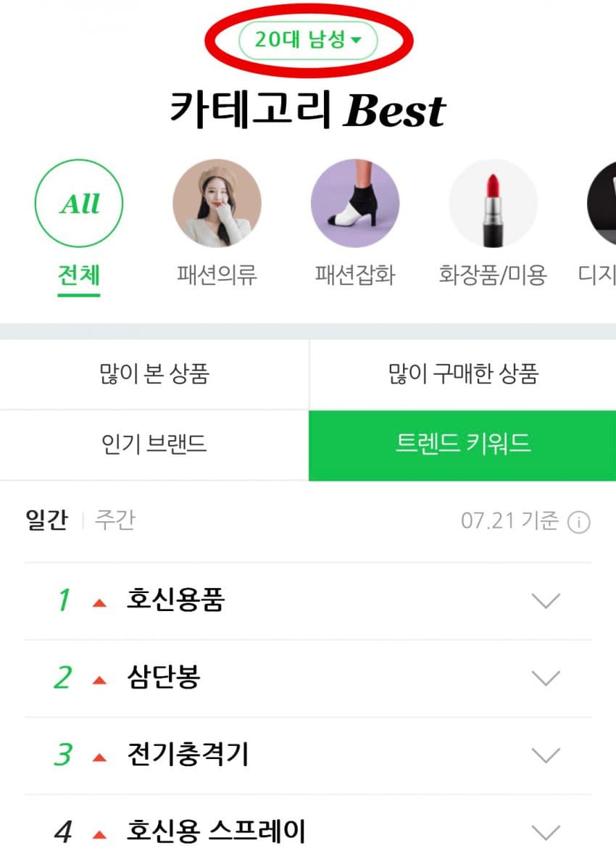Select the All (전체) category icon
The image size is (616, 867).
(79, 204)
